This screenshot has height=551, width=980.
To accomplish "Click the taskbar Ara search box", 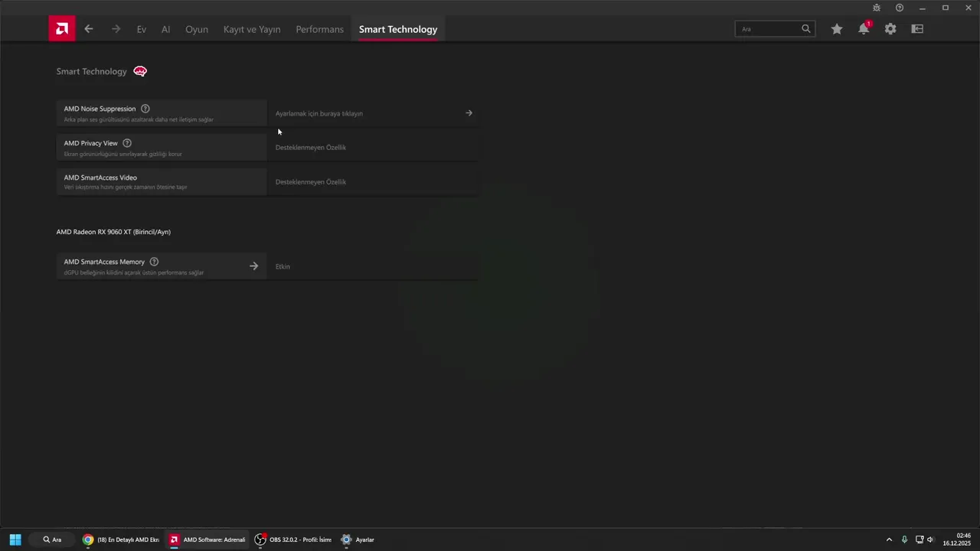I will 53,540.
